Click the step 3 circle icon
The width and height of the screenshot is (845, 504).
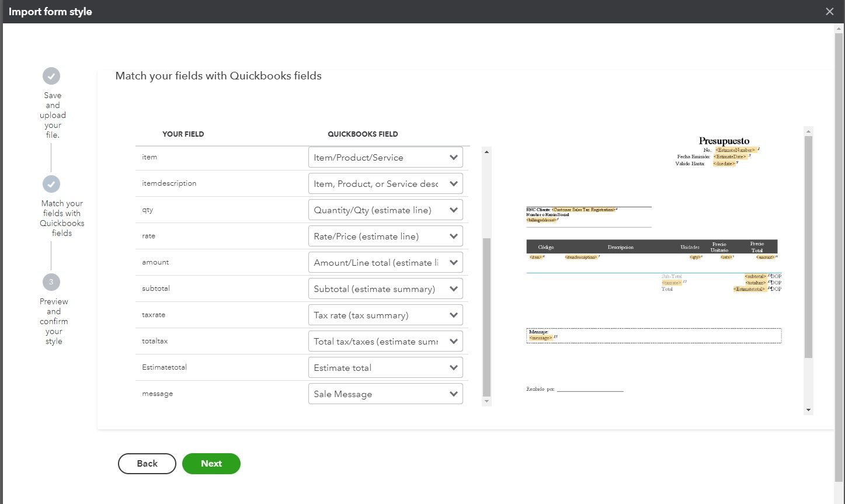point(51,282)
